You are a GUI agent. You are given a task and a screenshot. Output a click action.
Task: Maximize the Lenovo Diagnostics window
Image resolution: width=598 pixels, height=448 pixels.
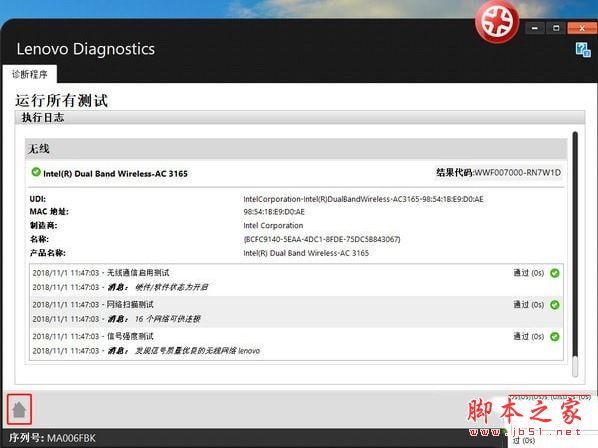556,28
